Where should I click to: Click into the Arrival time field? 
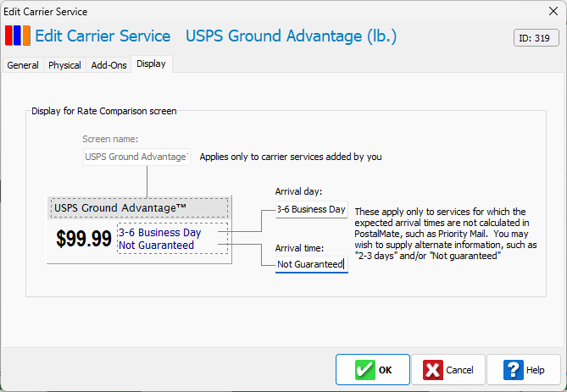[x=312, y=264]
